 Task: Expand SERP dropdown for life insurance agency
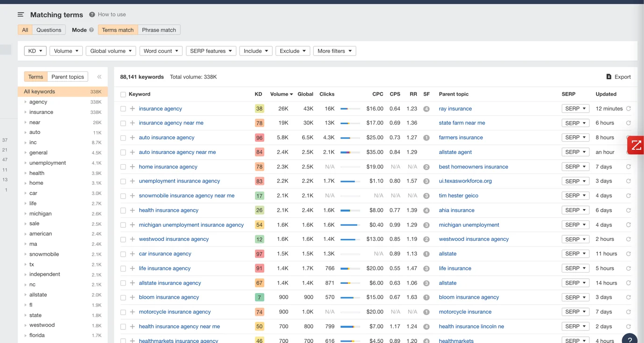575,268
